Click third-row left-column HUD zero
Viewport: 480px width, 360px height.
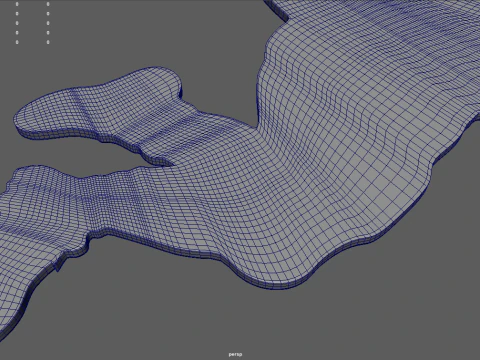tap(17, 23)
